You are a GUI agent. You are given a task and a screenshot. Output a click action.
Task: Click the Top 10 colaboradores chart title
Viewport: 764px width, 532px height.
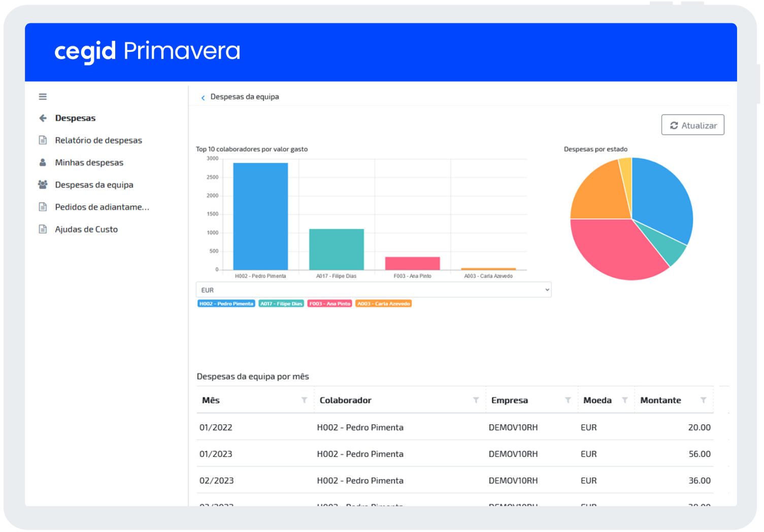pyautogui.click(x=252, y=149)
